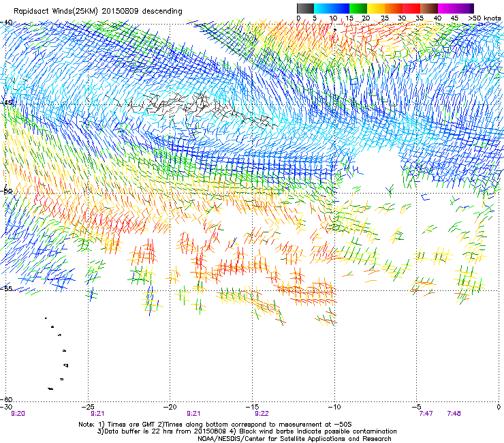Select the '-45' latitude axis label
Image resolution: width=504 pixels, height=443 pixels.
coord(6,103)
